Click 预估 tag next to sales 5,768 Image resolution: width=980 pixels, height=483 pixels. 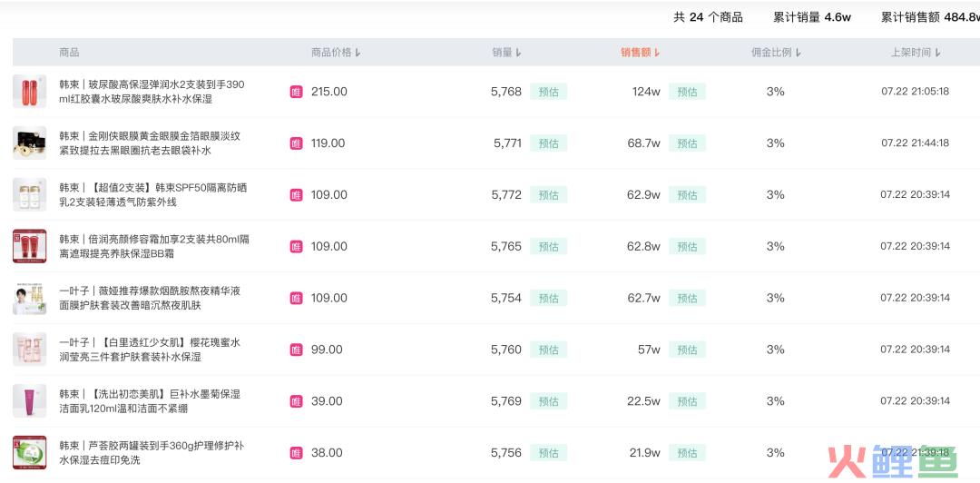click(x=548, y=92)
